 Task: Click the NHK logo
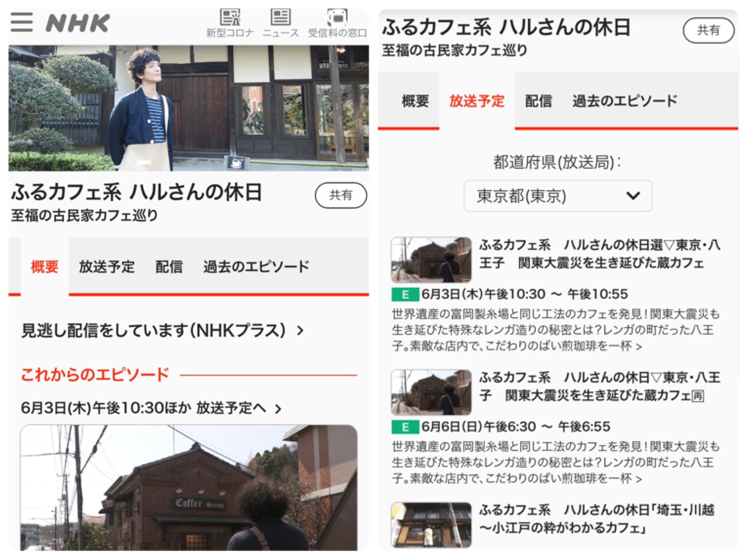tap(78, 23)
